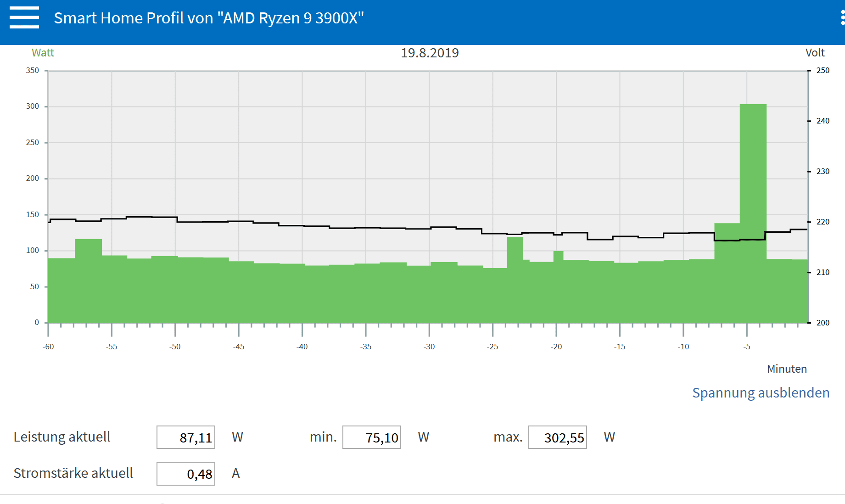This screenshot has height=504, width=845.
Task: Click the 100 Watt axis value
Action: [x=32, y=250]
